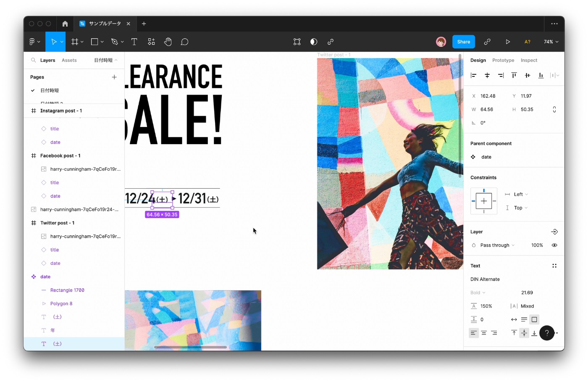Open the distribute spacing dropdown
Screen dimensions: 588x382
tap(555, 75)
